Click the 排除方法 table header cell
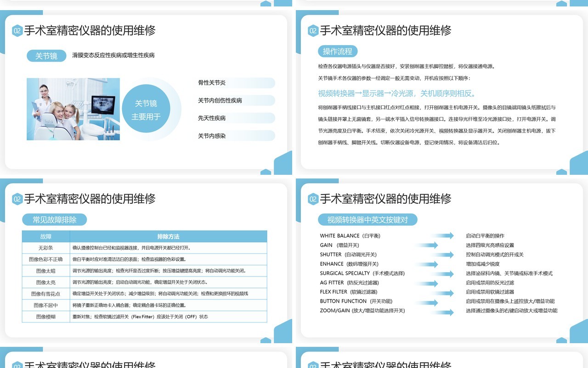588x368 pixels. [169, 236]
